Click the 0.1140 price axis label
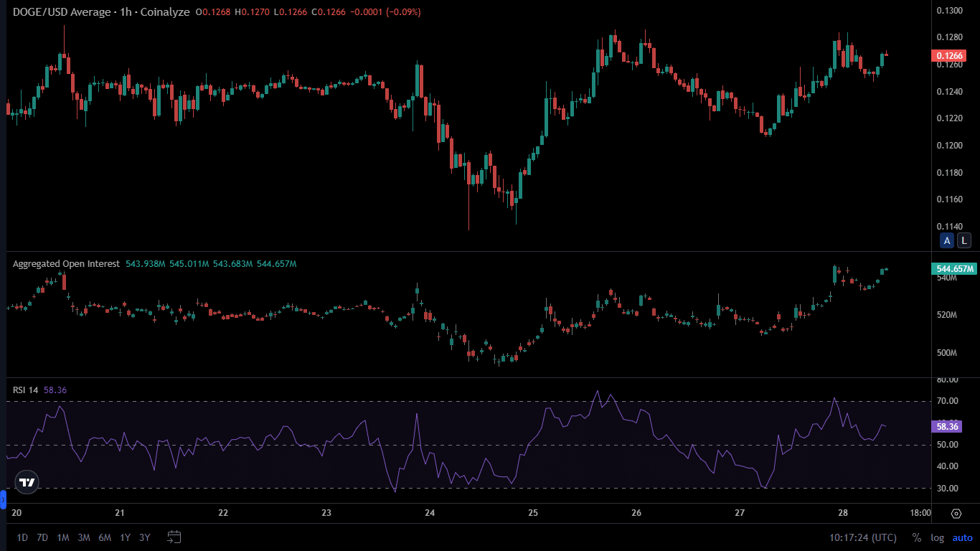The height and width of the screenshot is (551, 980). tap(949, 225)
